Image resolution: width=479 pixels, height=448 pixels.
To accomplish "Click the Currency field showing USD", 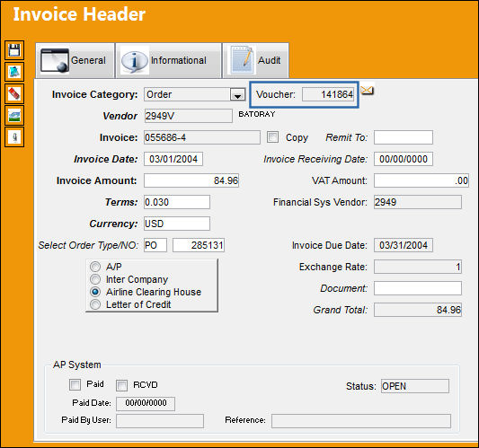I will coord(177,224).
